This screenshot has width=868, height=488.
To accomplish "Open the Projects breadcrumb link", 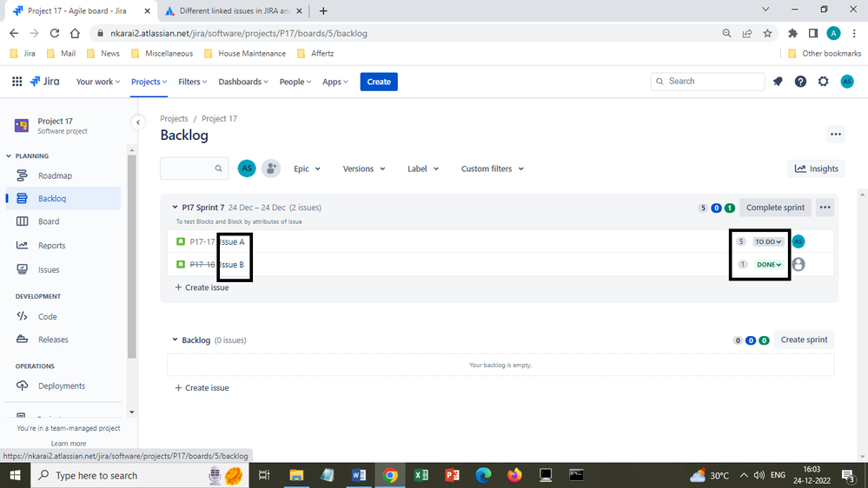I will (x=174, y=118).
